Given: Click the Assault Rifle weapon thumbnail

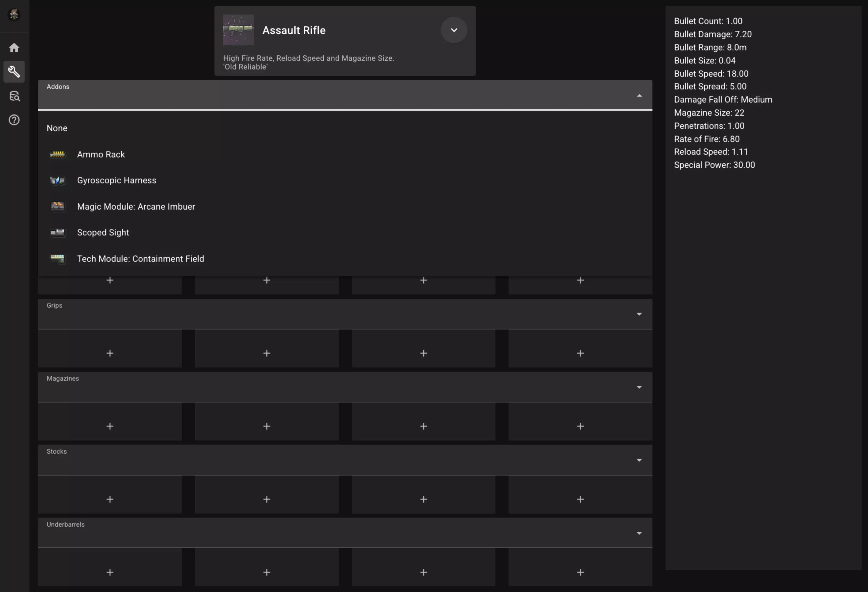Looking at the screenshot, I should (238, 30).
